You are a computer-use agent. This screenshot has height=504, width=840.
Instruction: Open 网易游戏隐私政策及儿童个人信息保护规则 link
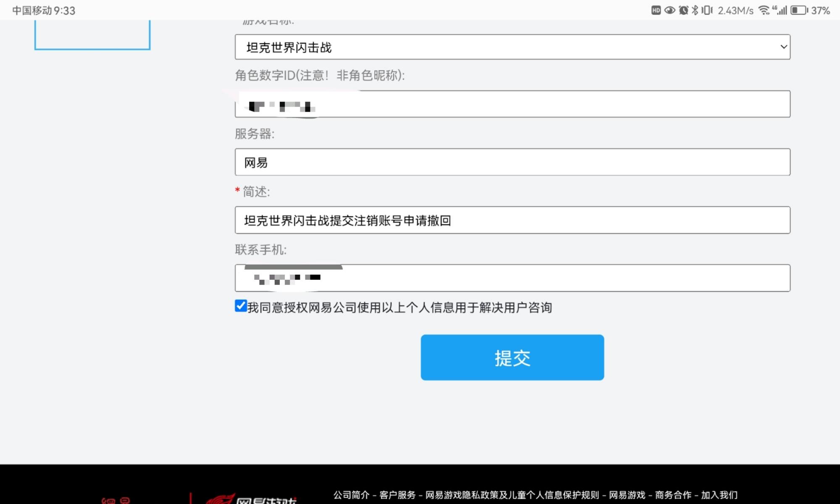point(512,495)
